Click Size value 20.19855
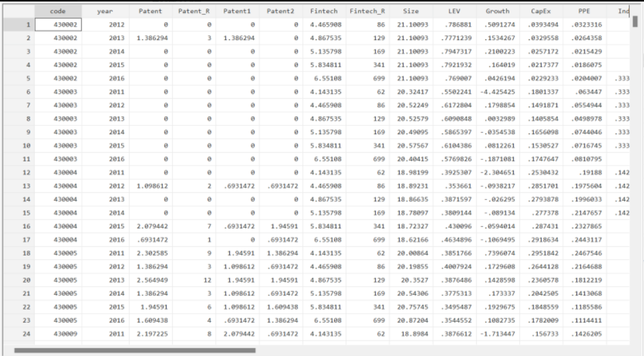 414,267
